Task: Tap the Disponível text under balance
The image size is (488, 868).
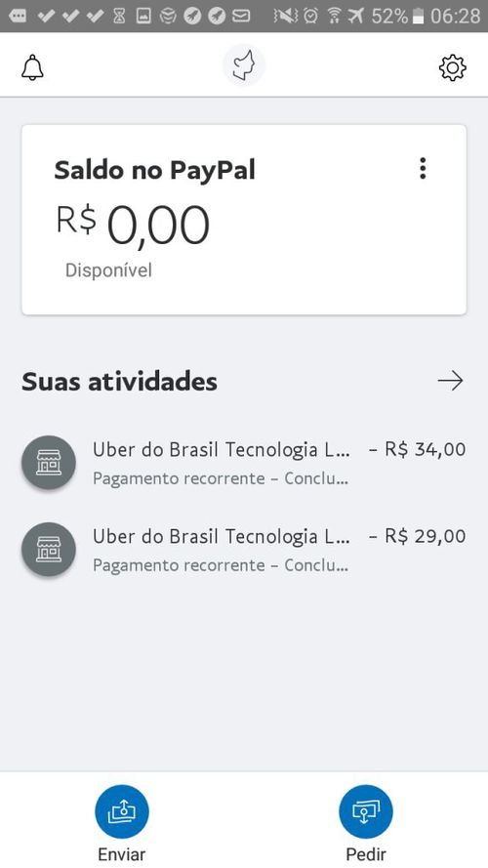Action: (x=108, y=270)
